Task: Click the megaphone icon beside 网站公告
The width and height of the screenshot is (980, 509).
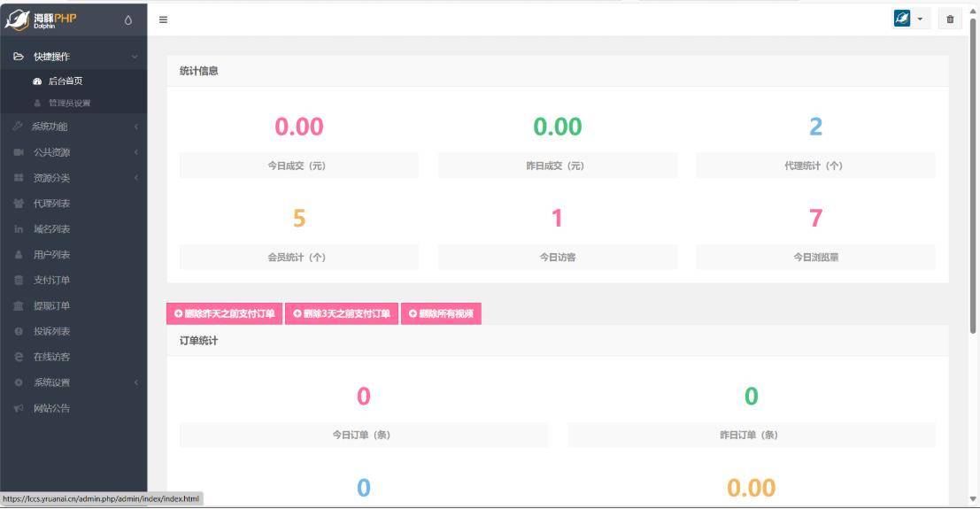Action: pos(19,408)
